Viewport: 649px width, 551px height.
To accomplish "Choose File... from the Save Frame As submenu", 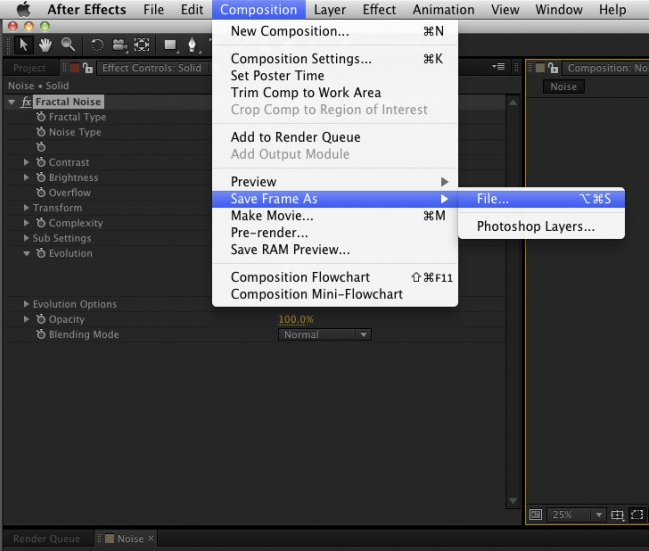I will pyautogui.click(x=492, y=199).
